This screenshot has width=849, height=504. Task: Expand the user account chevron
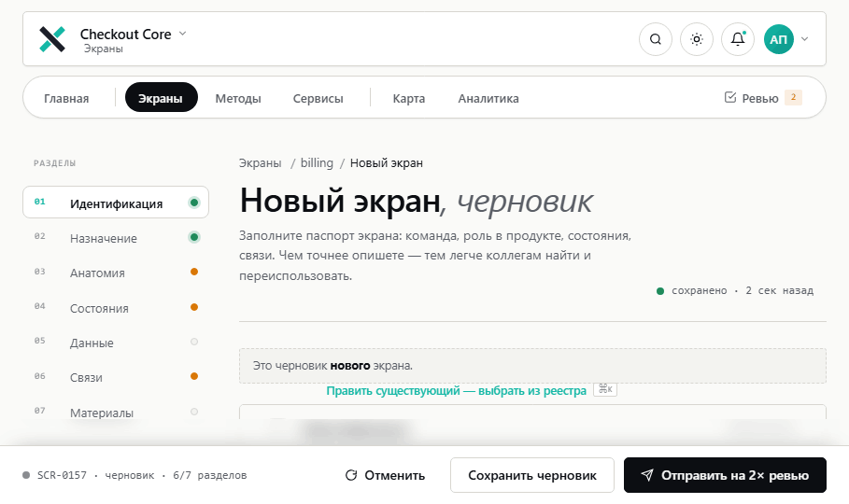(x=804, y=39)
